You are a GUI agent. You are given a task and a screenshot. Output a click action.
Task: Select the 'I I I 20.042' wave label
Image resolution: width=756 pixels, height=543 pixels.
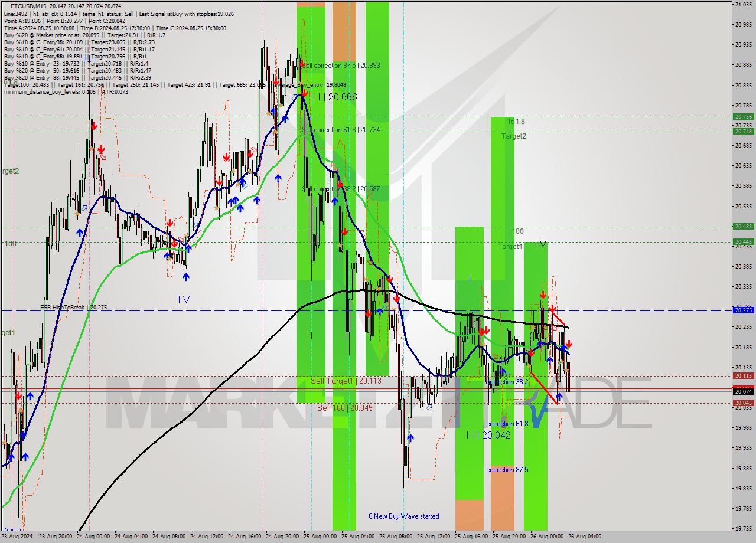click(488, 435)
